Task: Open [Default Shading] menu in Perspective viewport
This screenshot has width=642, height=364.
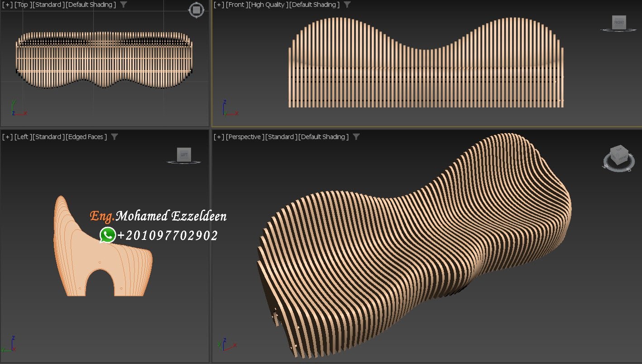Action: 324,137
